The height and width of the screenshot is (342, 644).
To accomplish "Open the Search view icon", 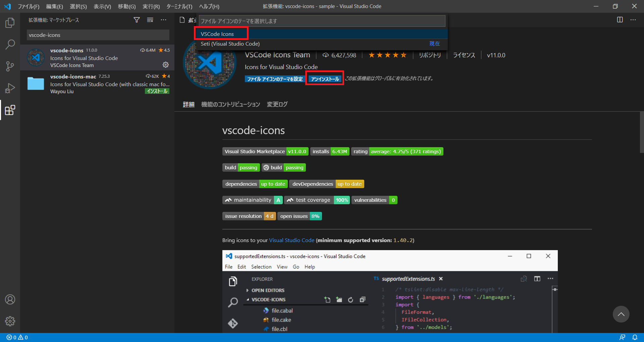I will 10,45.
